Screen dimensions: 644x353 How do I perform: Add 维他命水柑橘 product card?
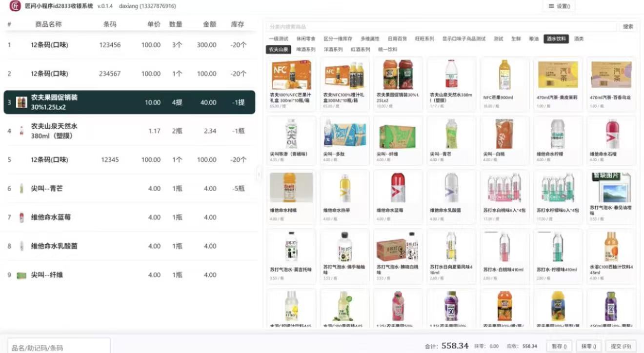[291, 196]
